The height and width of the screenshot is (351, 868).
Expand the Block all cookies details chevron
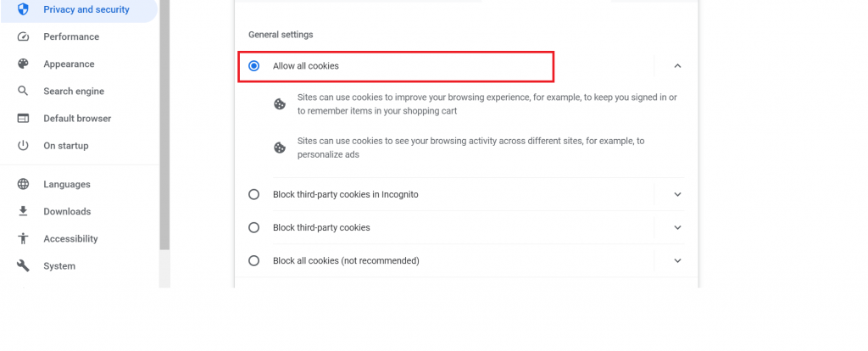pyautogui.click(x=677, y=260)
